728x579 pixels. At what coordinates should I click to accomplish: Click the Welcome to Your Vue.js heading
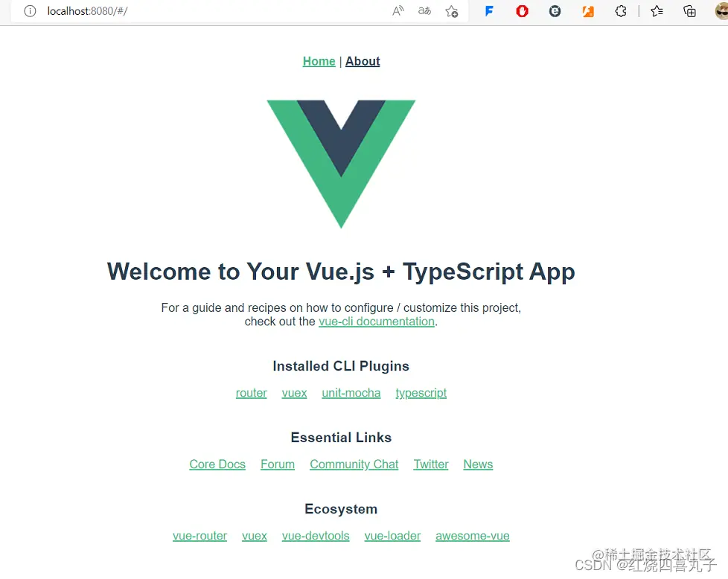pyautogui.click(x=341, y=272)
